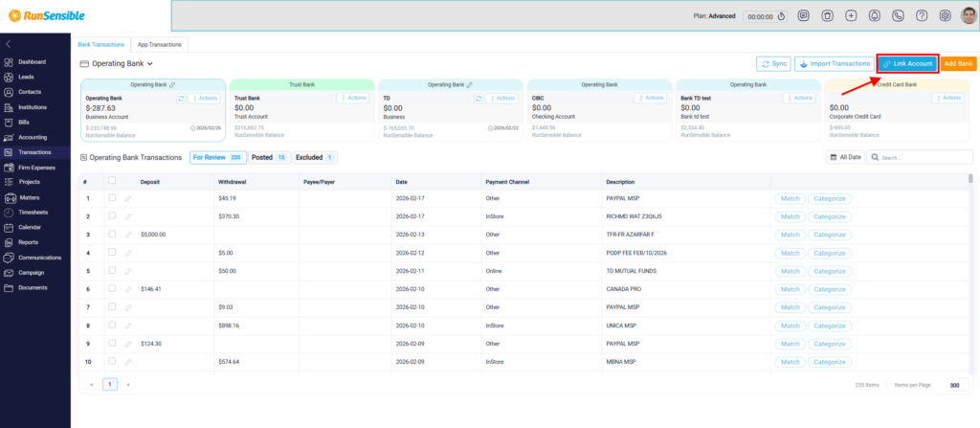Click the Sync button
Viewport: 980px width, 428px height.
(773, 64)
